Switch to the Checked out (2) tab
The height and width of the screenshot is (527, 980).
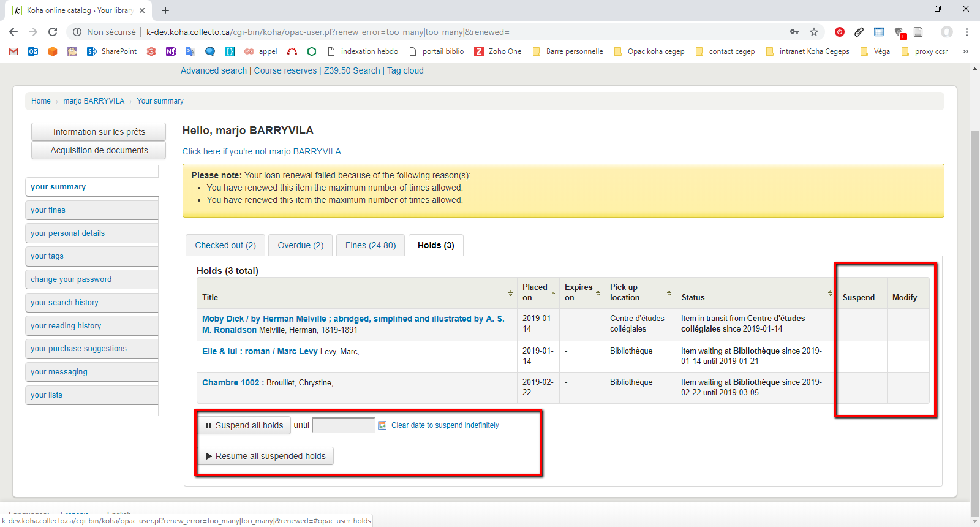225,245
